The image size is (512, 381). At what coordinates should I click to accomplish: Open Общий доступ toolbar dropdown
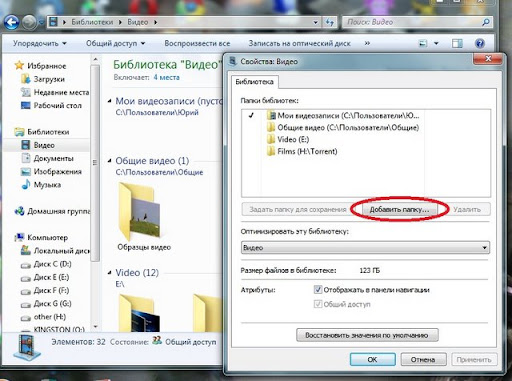click(x=116, y=43)
